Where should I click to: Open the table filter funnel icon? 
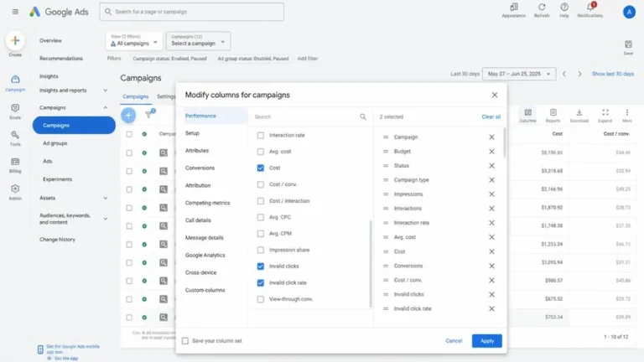pyautogui.click(x=148, y=115)
